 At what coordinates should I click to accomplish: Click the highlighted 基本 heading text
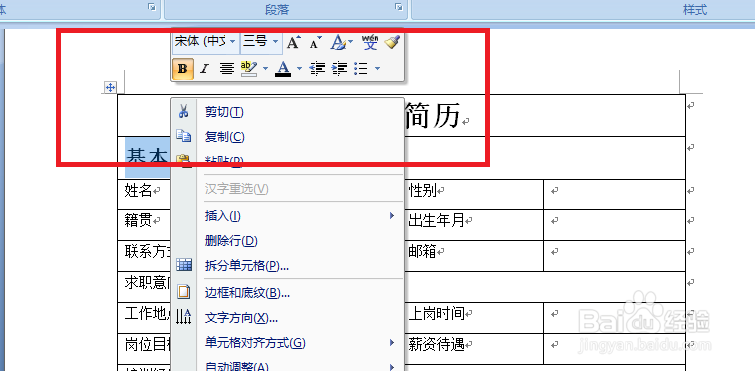pos(147,156)
